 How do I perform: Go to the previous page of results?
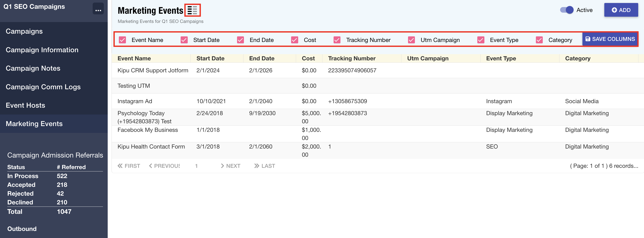click(164, 166)
